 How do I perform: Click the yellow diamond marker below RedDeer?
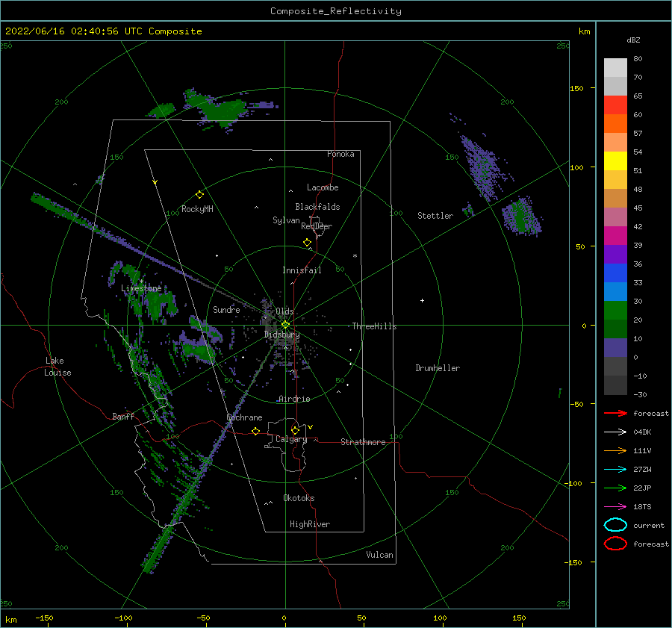tap(307, 243)
